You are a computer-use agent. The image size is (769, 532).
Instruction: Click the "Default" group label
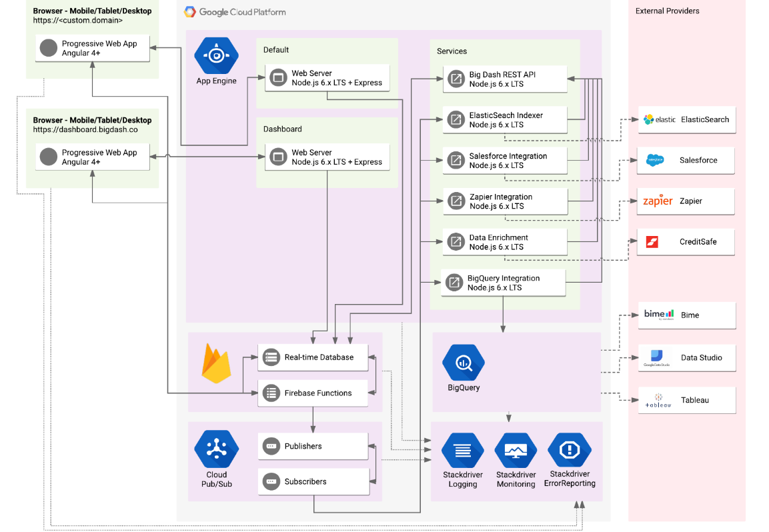(x=276, y=49)
